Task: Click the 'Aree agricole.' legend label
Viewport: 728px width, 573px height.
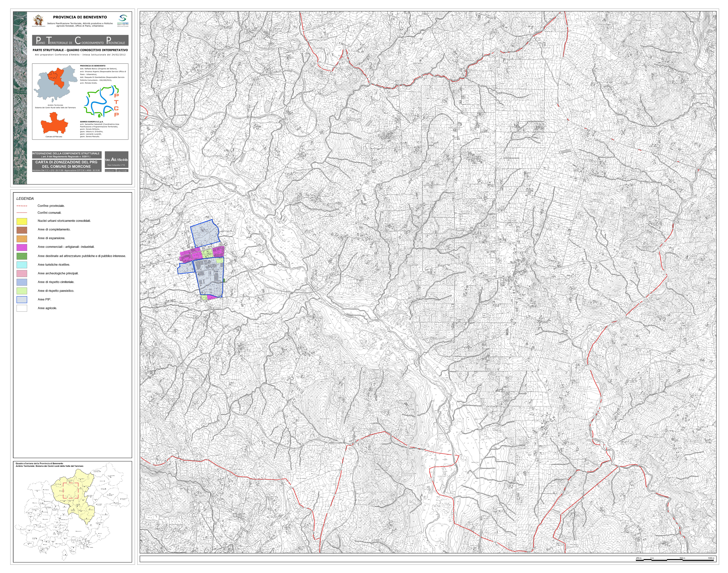Action: tap(47, 308)
